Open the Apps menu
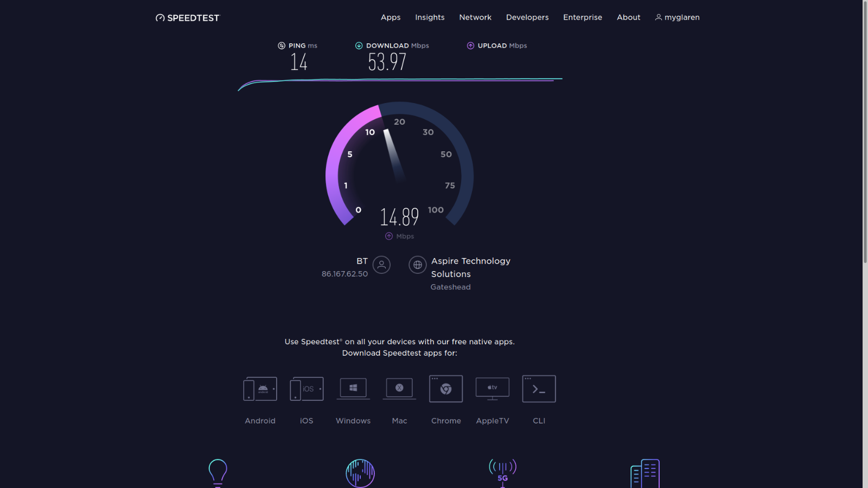This screenshot has width=868, height=488. (391, 17)
